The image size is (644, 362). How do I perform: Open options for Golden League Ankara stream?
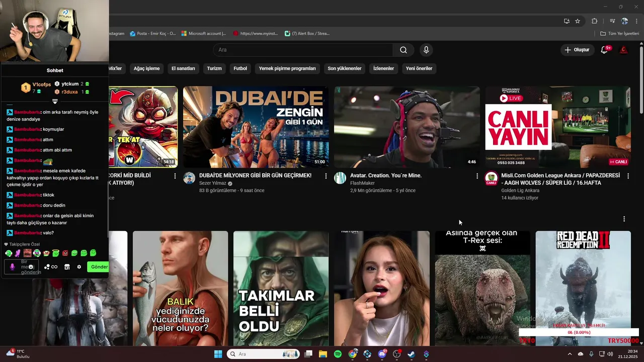pyautogui.click(x=628, y=176)
